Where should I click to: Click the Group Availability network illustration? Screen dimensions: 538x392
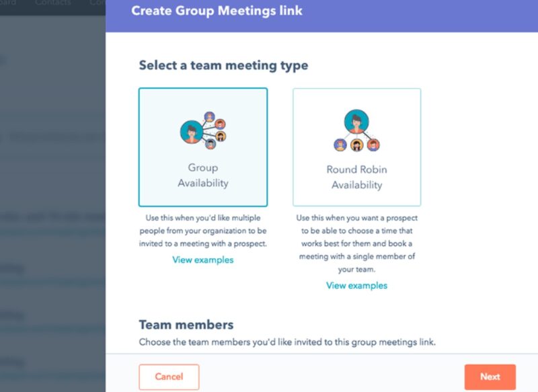coord(203,130)
